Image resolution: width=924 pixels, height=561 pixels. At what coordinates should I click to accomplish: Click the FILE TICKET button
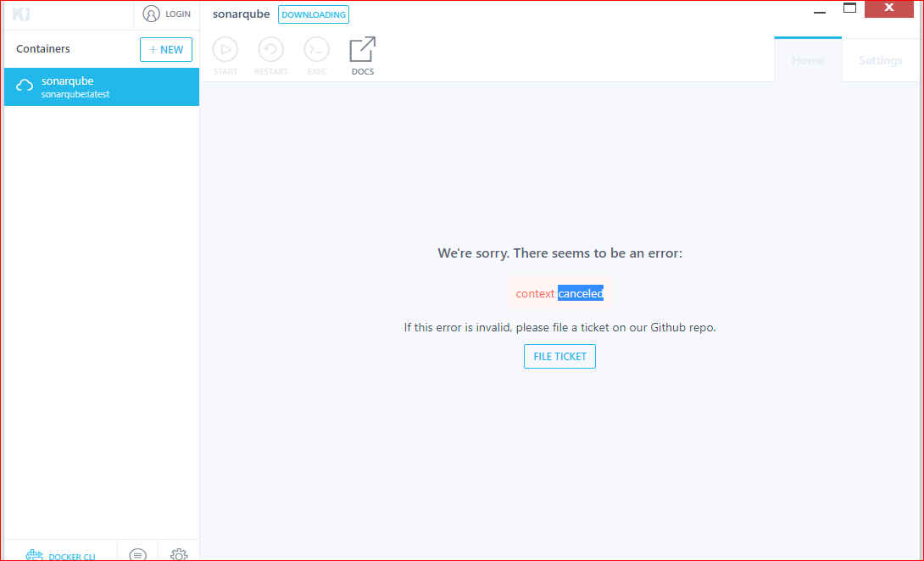559,356
